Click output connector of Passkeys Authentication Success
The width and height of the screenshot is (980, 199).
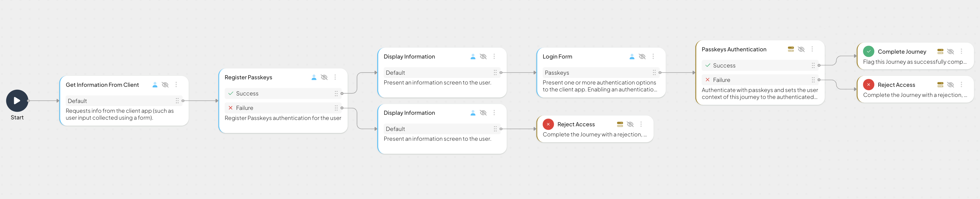819,65
